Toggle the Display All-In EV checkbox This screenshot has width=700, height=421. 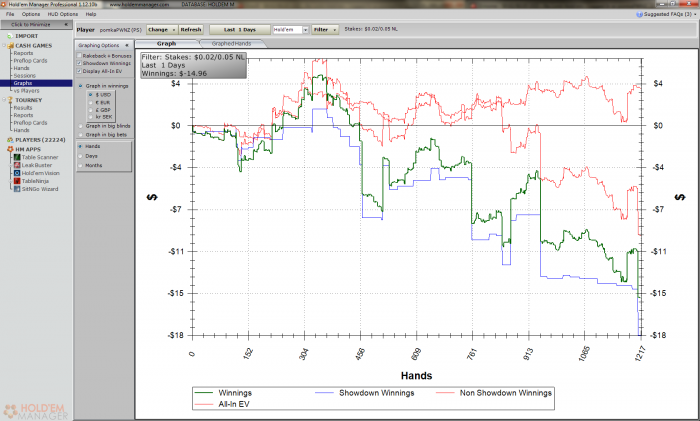coord(79,71)
